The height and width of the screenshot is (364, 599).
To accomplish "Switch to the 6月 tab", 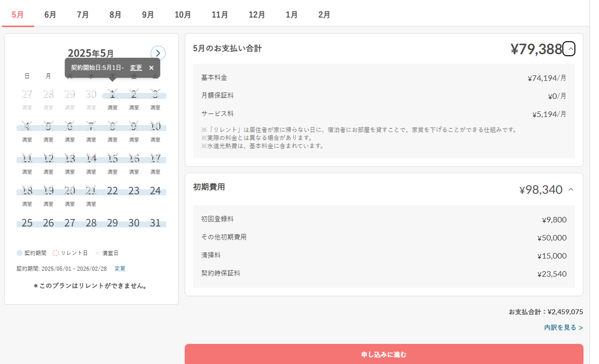I will point(50,15).
